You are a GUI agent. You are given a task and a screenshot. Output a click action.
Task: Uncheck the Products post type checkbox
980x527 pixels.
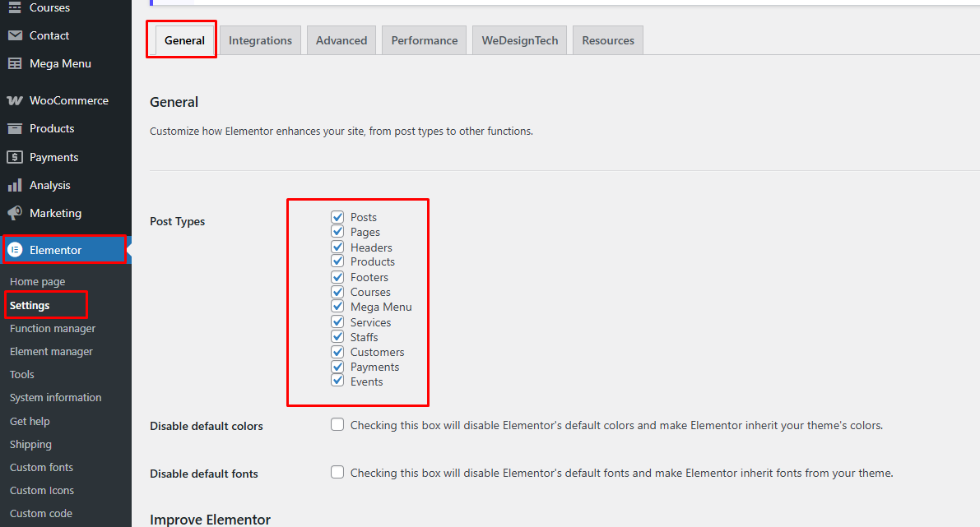click(x=337, y=261)
